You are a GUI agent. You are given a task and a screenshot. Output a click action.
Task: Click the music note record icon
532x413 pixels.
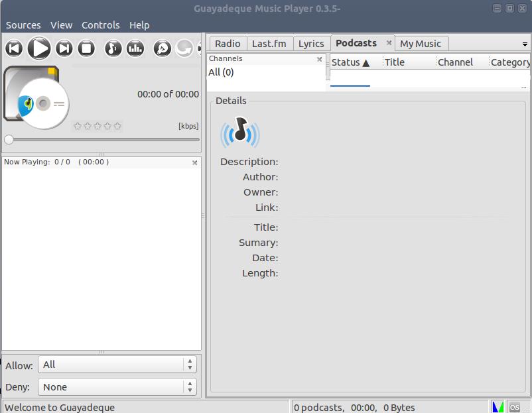coord(113,48)
